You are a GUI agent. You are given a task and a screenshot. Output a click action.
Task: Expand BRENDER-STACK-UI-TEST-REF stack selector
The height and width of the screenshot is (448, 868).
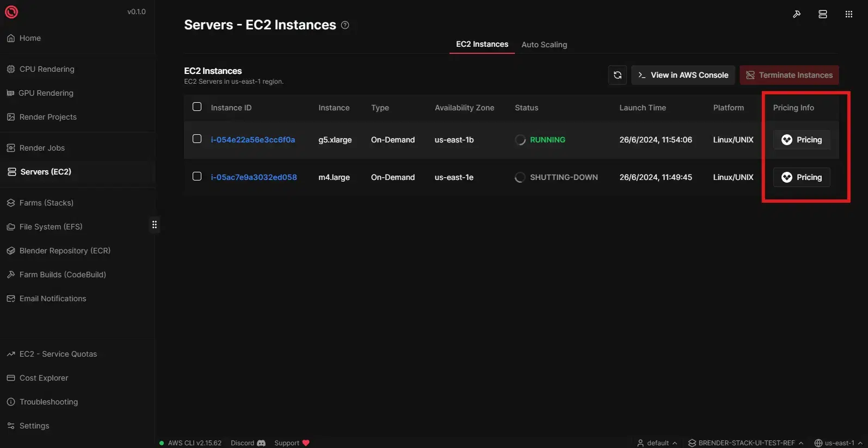pyautogui.click(x=746, y=443)
